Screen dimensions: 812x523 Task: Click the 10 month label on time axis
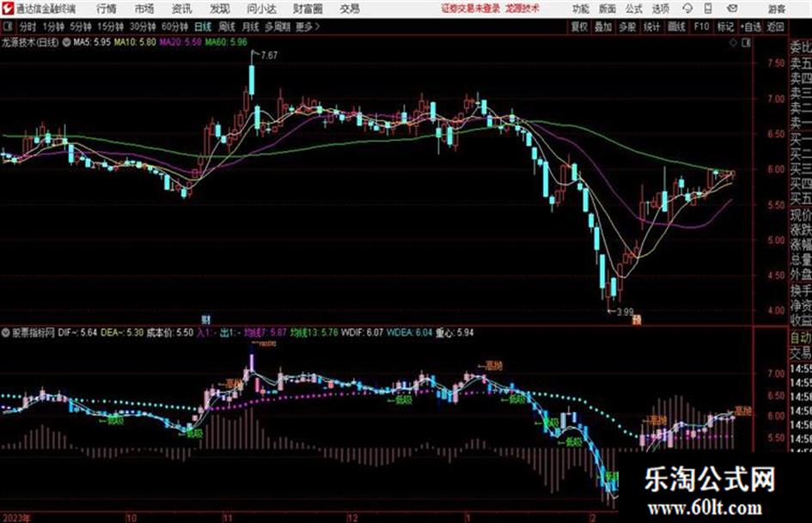coord(131,518)
